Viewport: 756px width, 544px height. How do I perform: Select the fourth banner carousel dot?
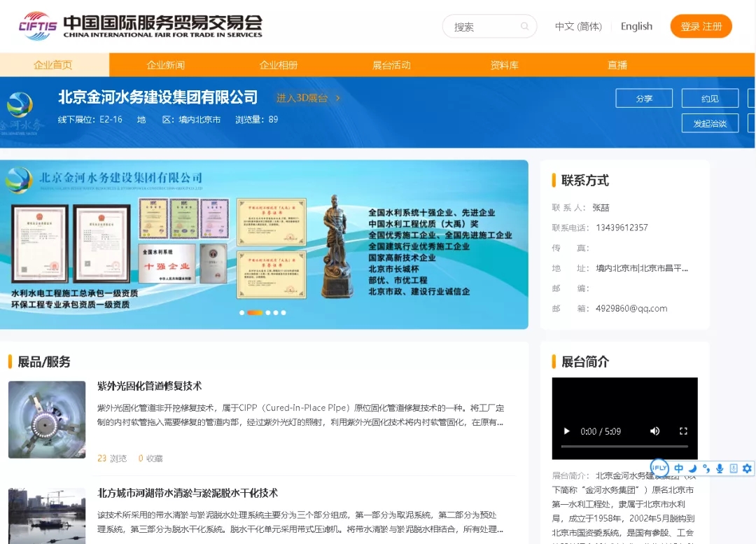276,312
